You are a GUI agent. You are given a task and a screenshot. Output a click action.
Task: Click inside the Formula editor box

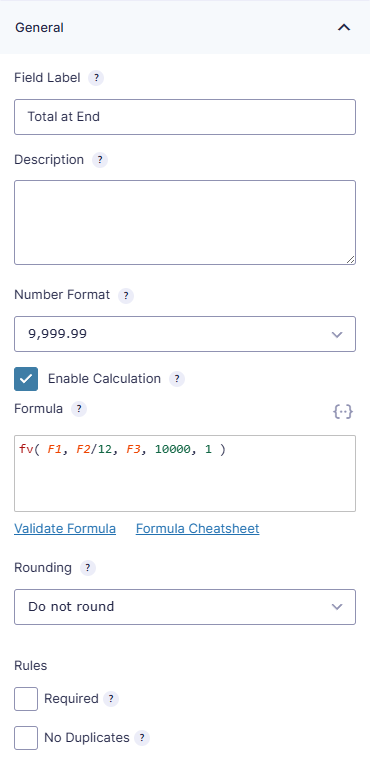(185, 473)
